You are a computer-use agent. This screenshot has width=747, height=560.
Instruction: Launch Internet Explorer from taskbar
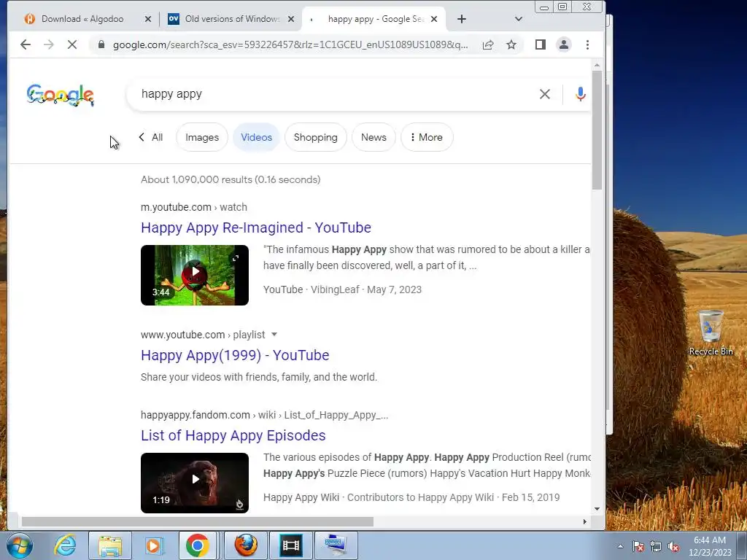(x=65, y=545)
